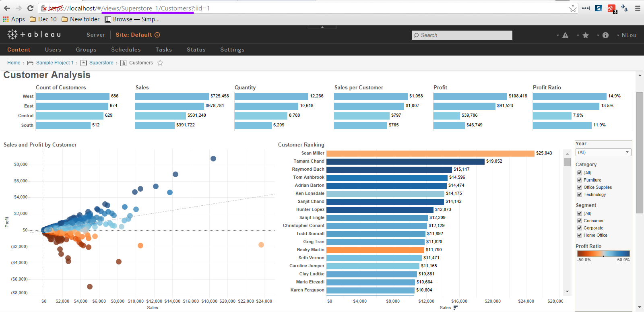This screenshot has height=312, width=644.
Task: Toggle the Segment (All) checkbox
Action: click(580, 214)
